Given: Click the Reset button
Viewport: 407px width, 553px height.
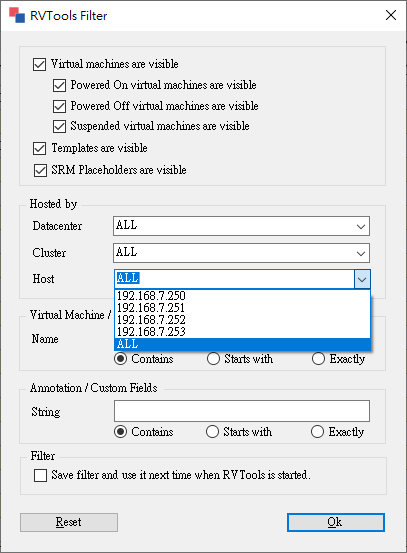Looking at the screenshot, I should pyautogui.click(x=69, y=522).
